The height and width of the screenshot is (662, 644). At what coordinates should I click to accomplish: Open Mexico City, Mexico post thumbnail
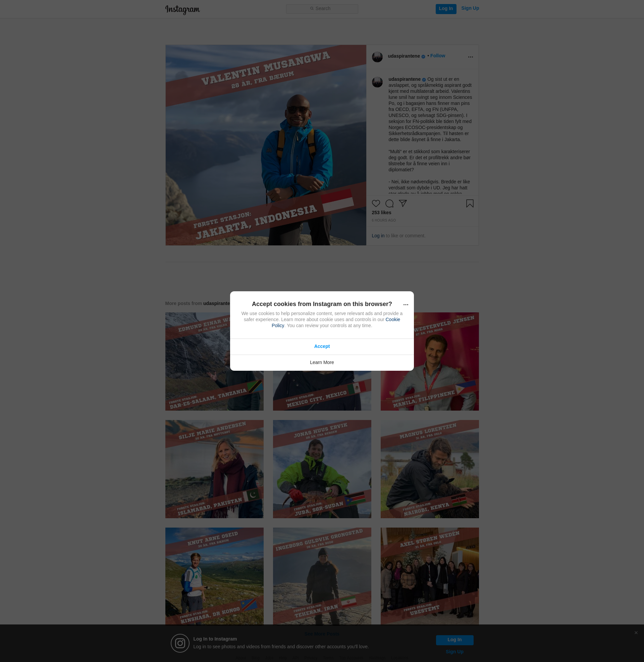pos(322,390)
